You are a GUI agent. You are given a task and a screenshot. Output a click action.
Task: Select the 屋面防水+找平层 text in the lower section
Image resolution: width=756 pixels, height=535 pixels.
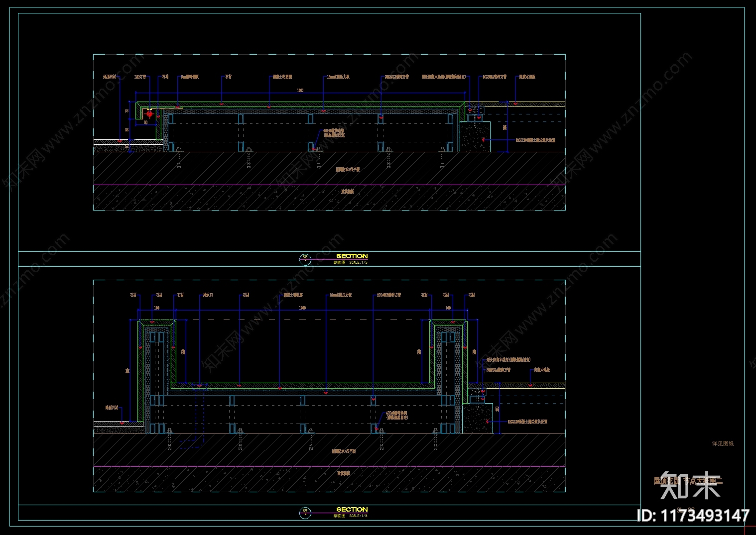[344, 451]
